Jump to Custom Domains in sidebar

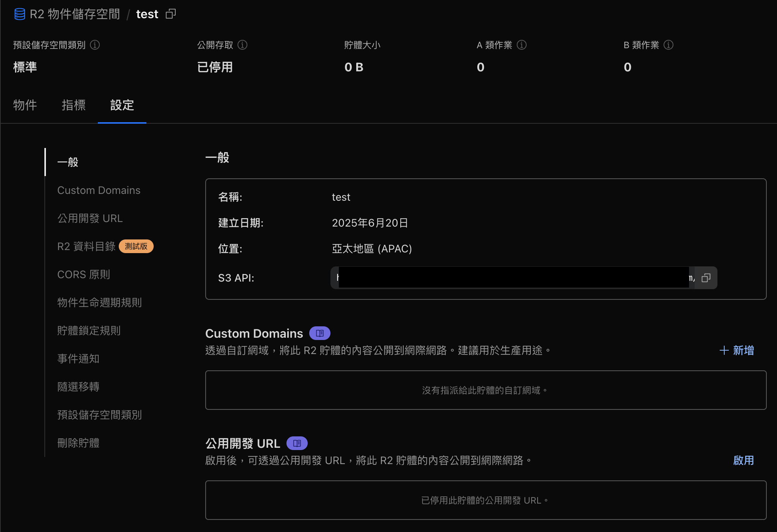pos(99,190)
